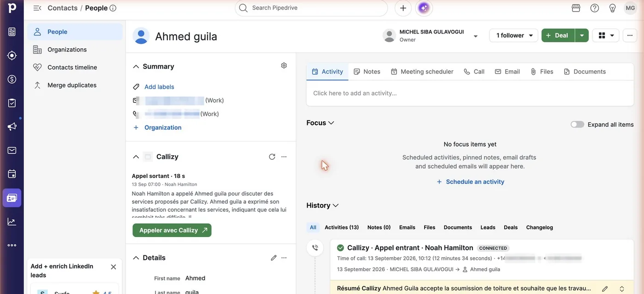This screenshot has width=644, height=294.
Task: Toggle Expand all items switch
Action: [x=577, y=124]
